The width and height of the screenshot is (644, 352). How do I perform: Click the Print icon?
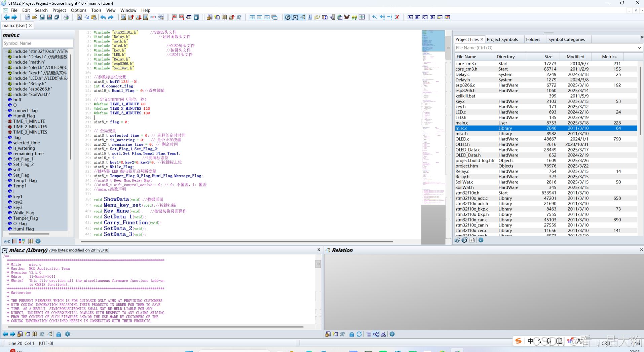(x=66, y=17)
